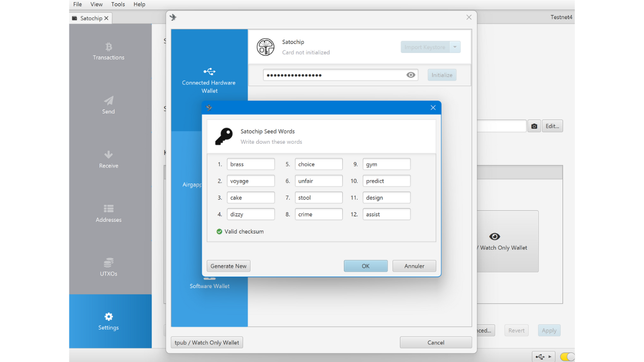The height and width of the screenshot is (362, 644).
Task: Click the text field left of the camera button
Action: point(501,126)
